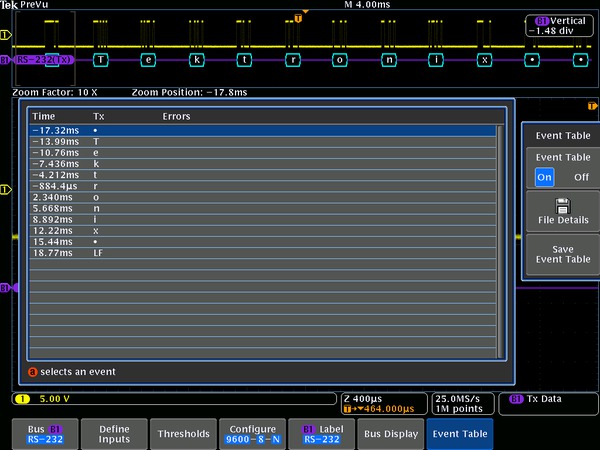The height and width of the screenshot is (450, 600).
Task: Click the B1 bus marker at left edge
Action: coord(5,288)
